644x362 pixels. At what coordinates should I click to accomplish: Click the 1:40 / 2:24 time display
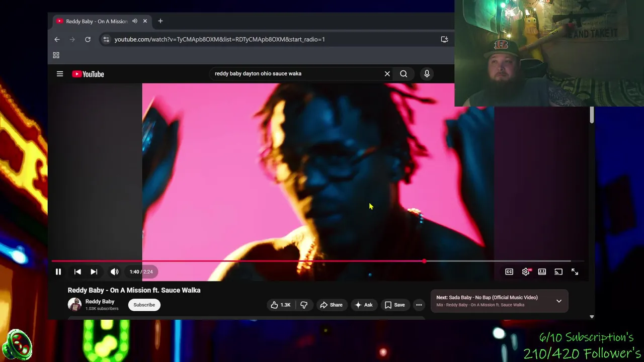coord(141,271)
